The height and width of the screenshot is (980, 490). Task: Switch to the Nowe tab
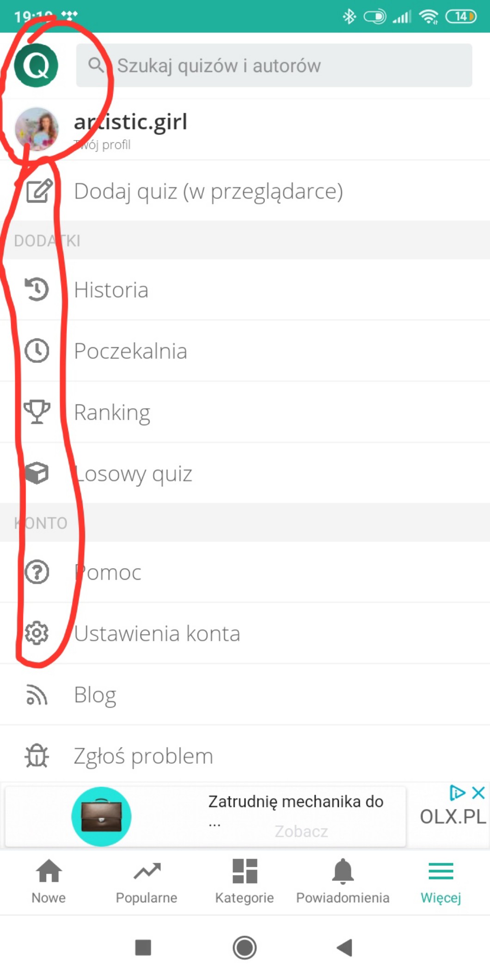pyautogui.click(x=49, y=881)
